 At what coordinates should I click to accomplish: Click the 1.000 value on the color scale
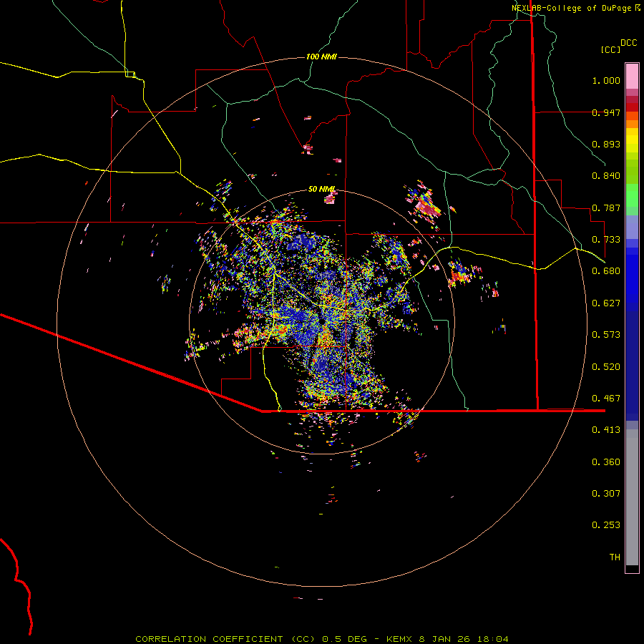[x=606, y=80]
